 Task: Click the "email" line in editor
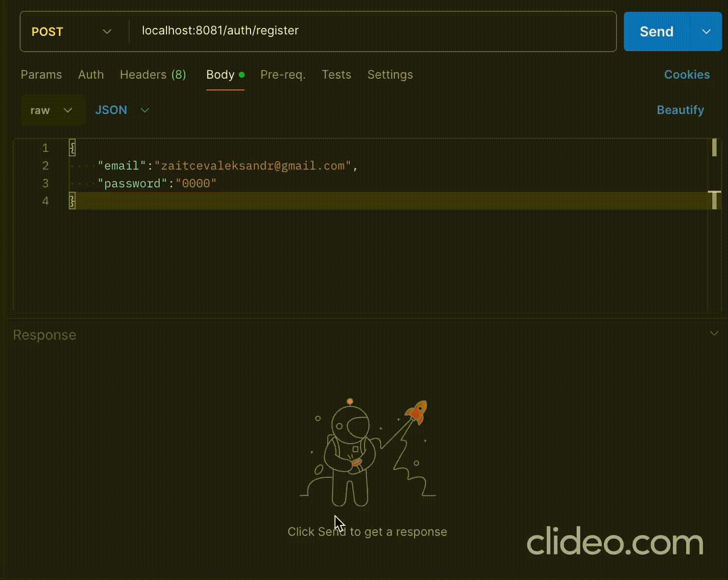pos(228,166)
